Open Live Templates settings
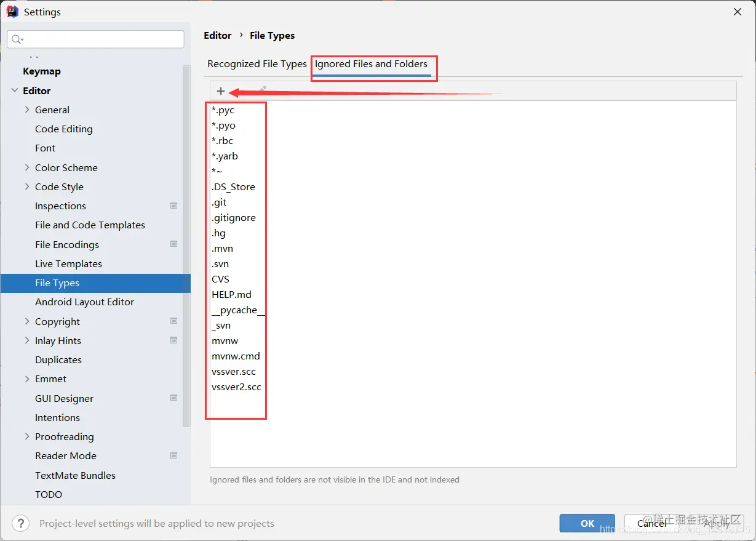Image resolution: width=756 pixels, height=541 pixels. 68,263
